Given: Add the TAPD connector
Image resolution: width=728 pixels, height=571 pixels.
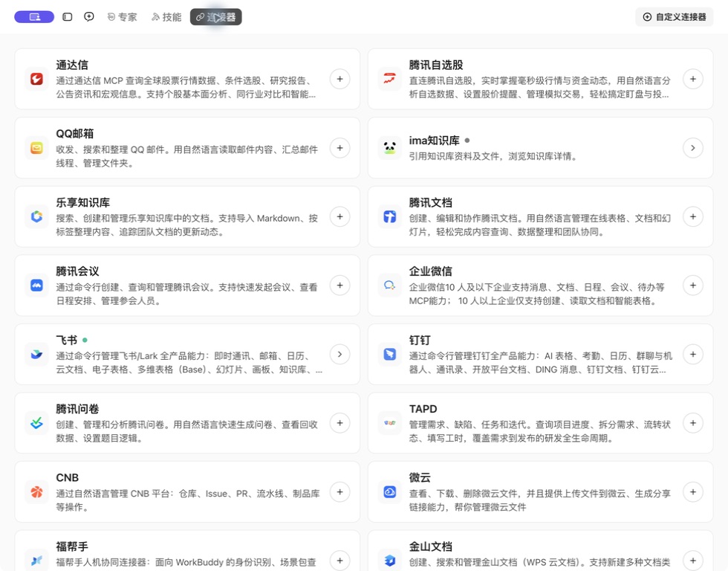Looking at the screenshot, I should coord(692,423).
